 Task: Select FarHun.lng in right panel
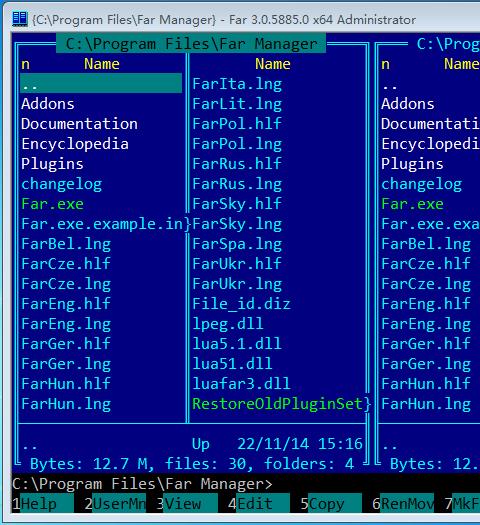coord(426,404)
